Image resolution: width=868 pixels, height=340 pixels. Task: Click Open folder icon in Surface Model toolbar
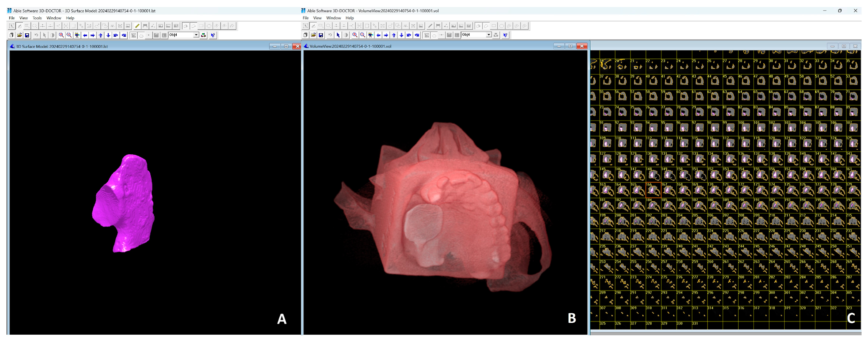pos(20,35)
